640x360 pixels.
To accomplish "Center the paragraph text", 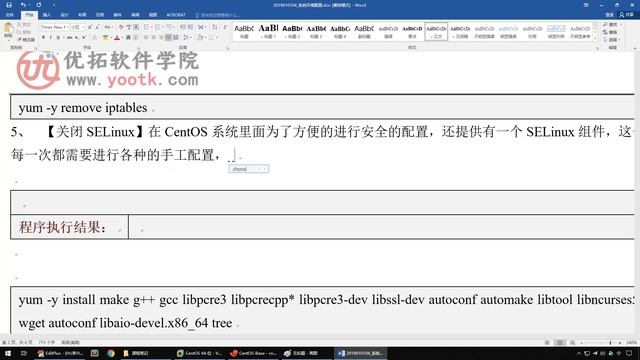I will pos(153,38).
